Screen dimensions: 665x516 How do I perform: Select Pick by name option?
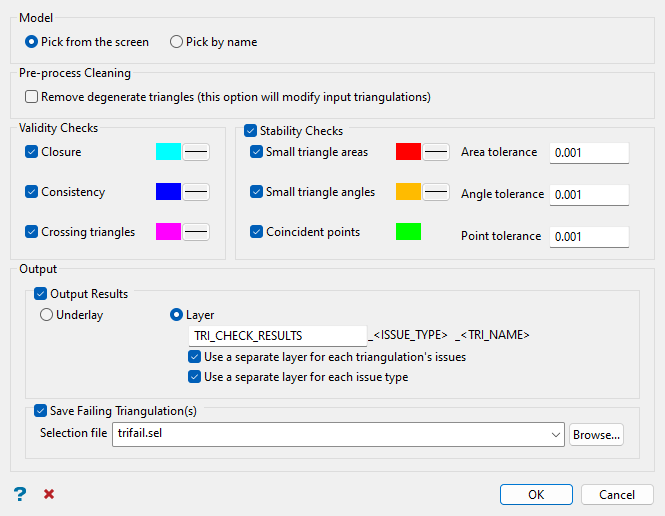[x=177, y=42]
